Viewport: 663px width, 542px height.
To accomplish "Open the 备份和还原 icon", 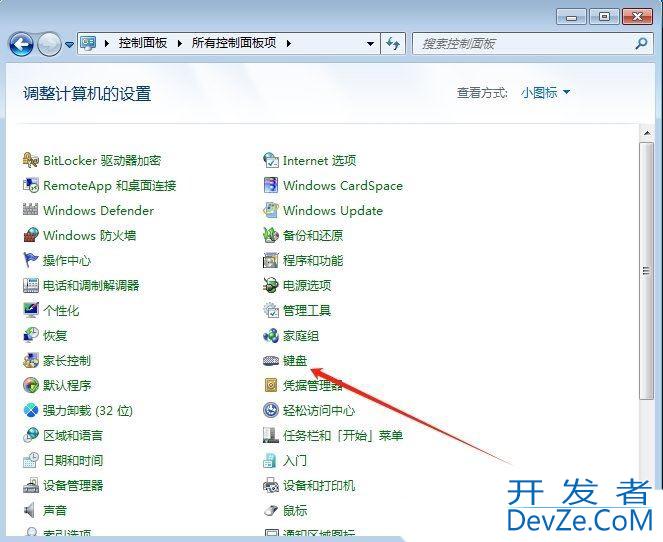I will point(271,235).
